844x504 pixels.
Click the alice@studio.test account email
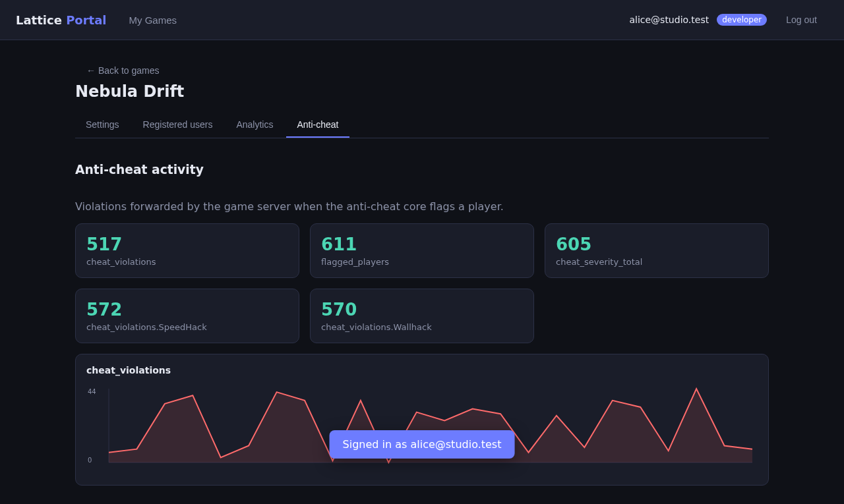click(x=669, y=20)
